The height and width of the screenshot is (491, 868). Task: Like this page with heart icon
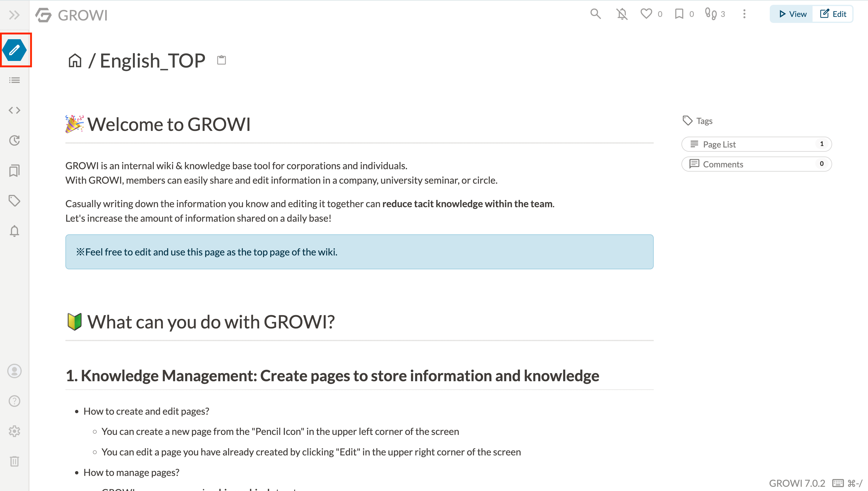[646, 14]
